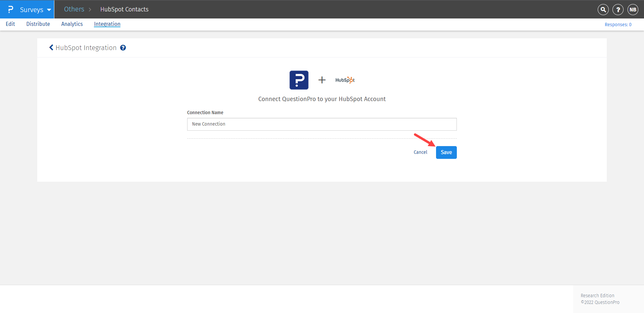
Task: Click the HubSpot logo
Action: (x=345, y=80)
